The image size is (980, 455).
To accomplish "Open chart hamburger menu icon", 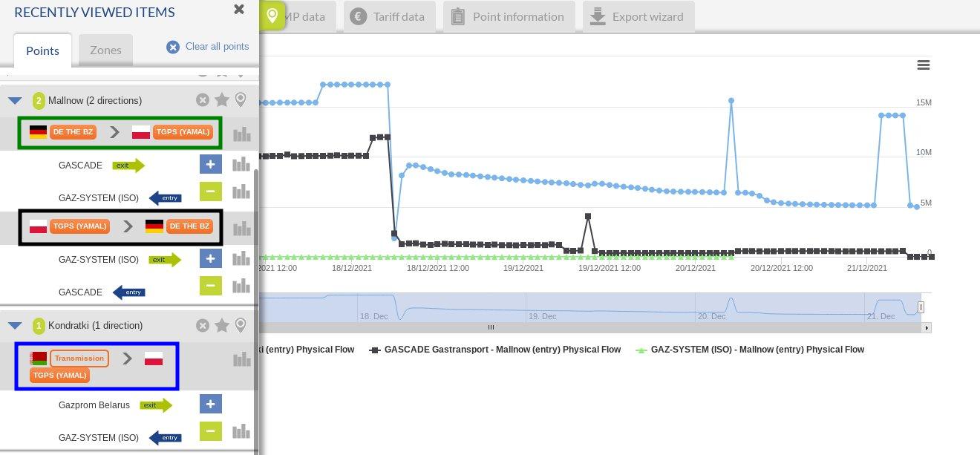I will (924, 65).
